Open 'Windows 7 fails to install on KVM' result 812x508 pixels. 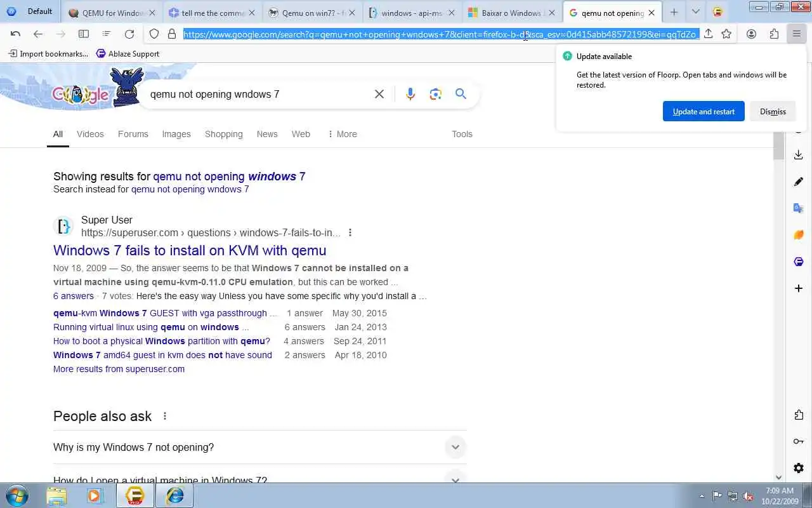(x=190, y=250)
